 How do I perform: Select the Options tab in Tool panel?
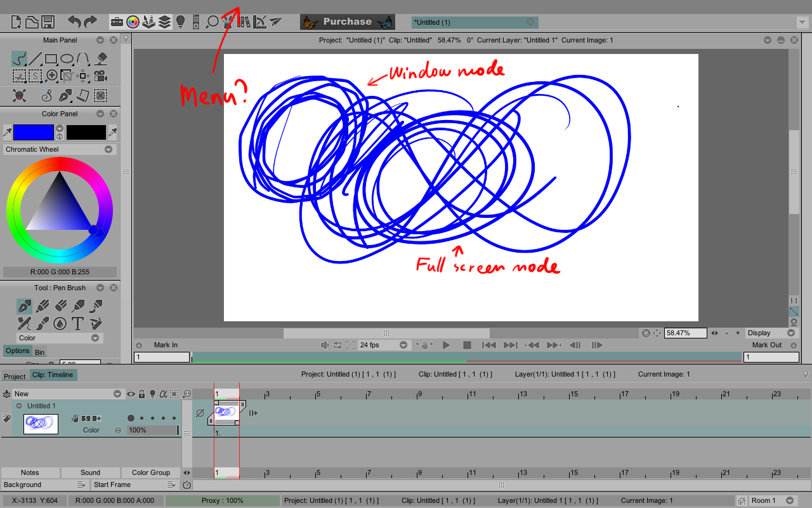pos(18,351)
